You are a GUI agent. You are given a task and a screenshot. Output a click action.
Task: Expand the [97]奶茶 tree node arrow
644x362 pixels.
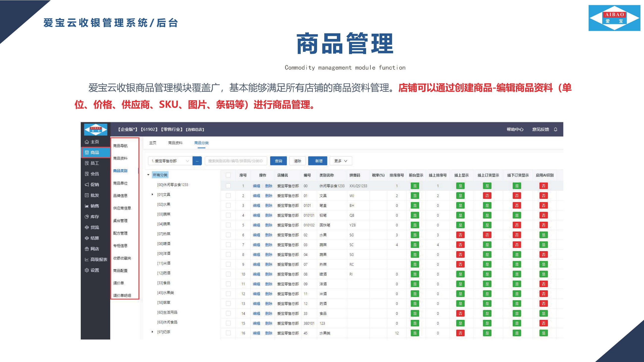click(x=152, y=332)
